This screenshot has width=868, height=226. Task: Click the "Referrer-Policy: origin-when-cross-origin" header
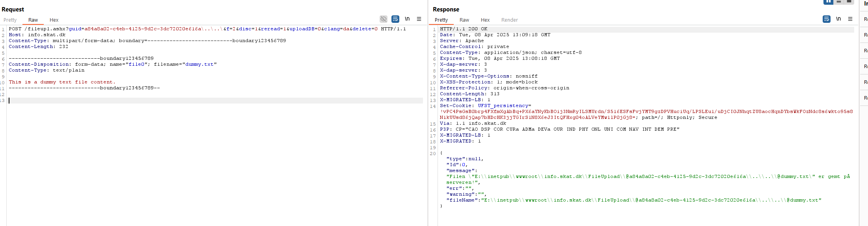[x=505, y=88]
